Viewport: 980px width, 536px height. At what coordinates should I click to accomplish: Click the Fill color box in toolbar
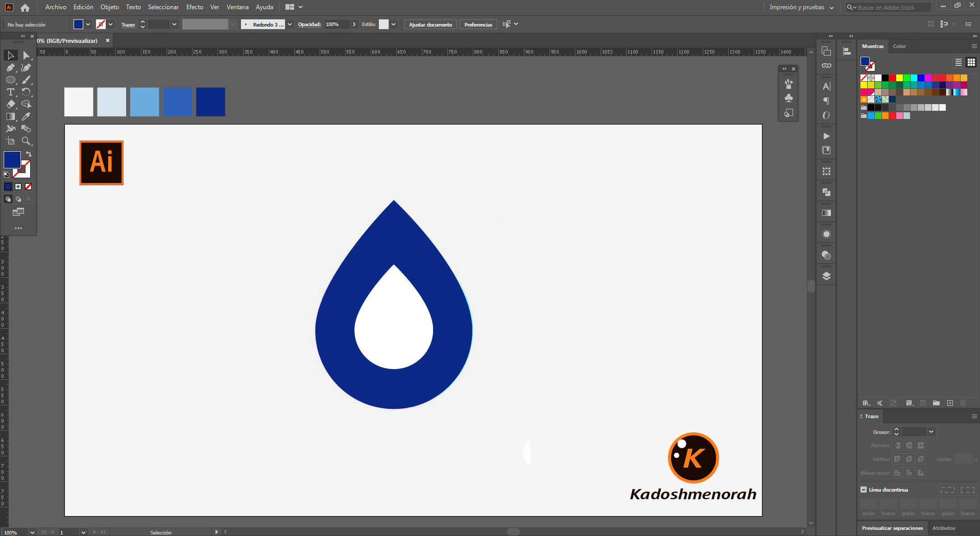tap(12, 160)
